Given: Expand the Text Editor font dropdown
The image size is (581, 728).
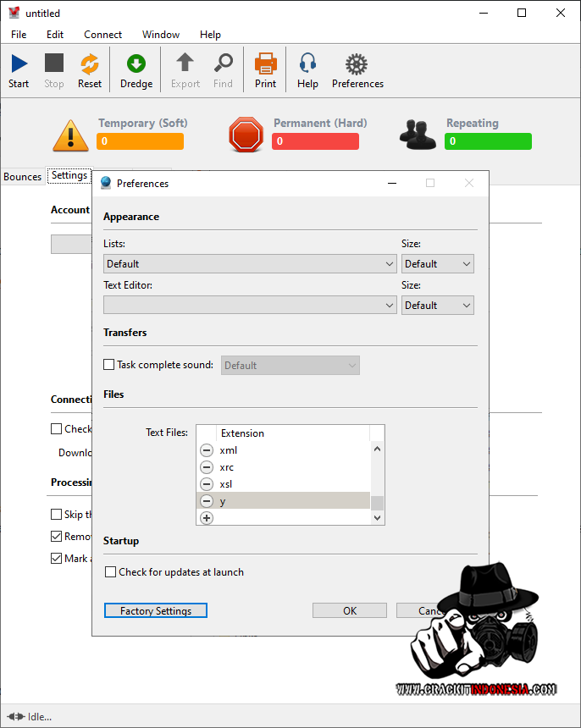Looking at the screenshot, I should [250, 305].
